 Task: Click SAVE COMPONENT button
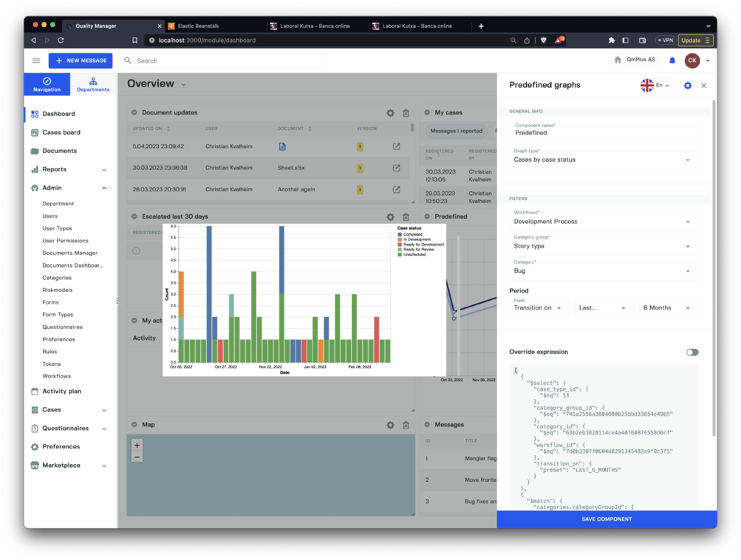(607, 519)
